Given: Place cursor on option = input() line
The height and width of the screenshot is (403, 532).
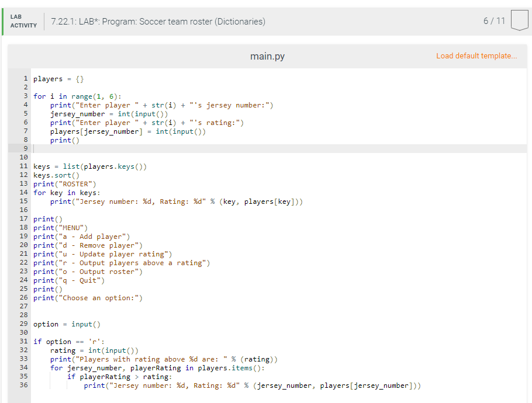Looking at the screenshot, I should click(x=64, y=324).
